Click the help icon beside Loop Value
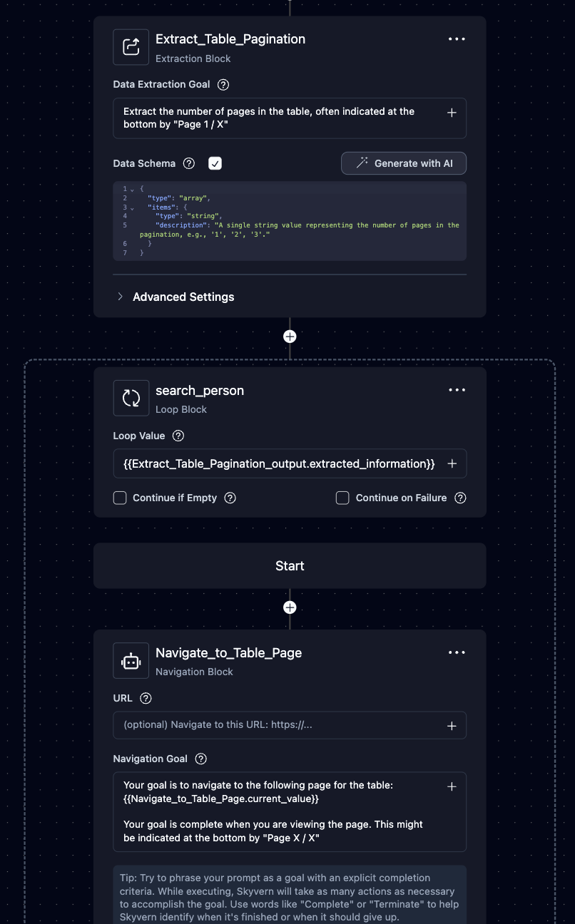 coord(178,436)
